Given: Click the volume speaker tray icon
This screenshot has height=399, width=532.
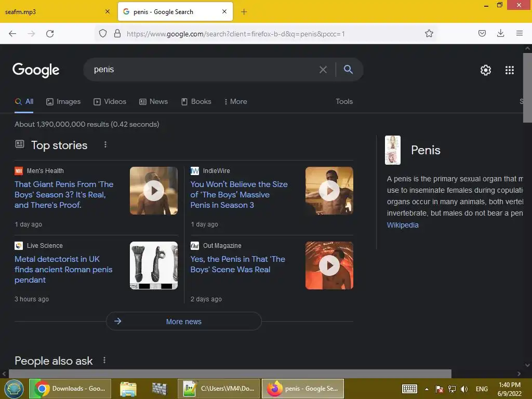Looking at the screenshot, I should point(464,389).
